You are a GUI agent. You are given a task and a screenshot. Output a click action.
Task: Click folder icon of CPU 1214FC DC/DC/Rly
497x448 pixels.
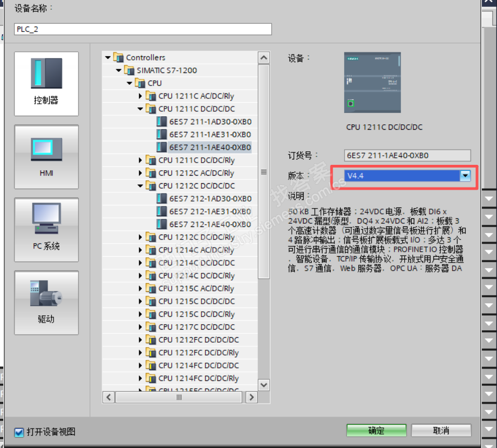coord(151,378)
